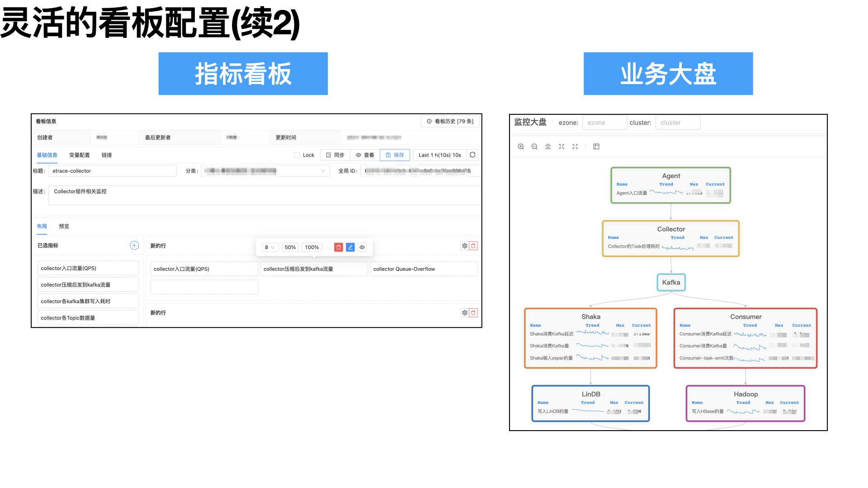Enable the Lock checkbox
Image resolution: width=868 pixels, height=488 pixels.
pos(297,155)
